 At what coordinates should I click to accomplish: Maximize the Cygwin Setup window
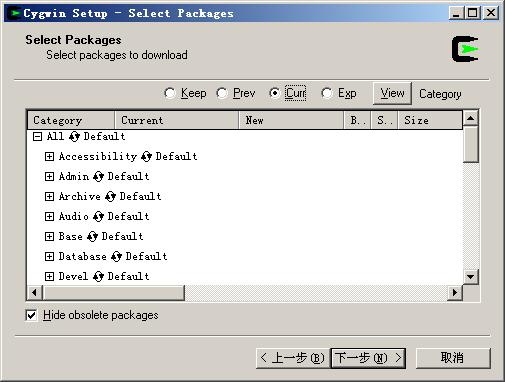472,13
